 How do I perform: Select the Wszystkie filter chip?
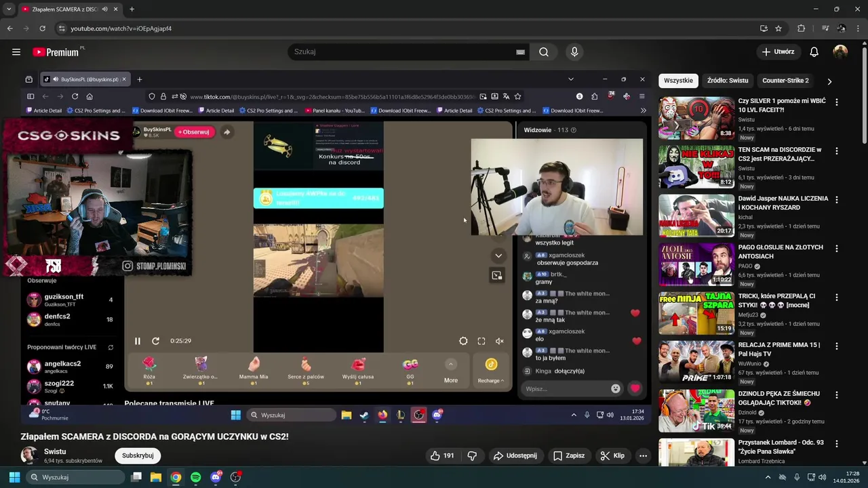click(x=678, y=81)
